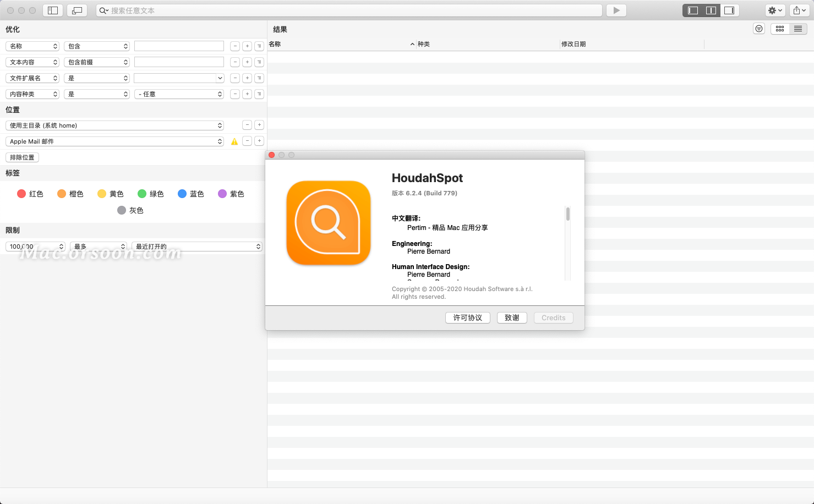The width and height of the screenshot is (814, 504).
Task: Click 许可协议 in About window
Action: [468, 317]
